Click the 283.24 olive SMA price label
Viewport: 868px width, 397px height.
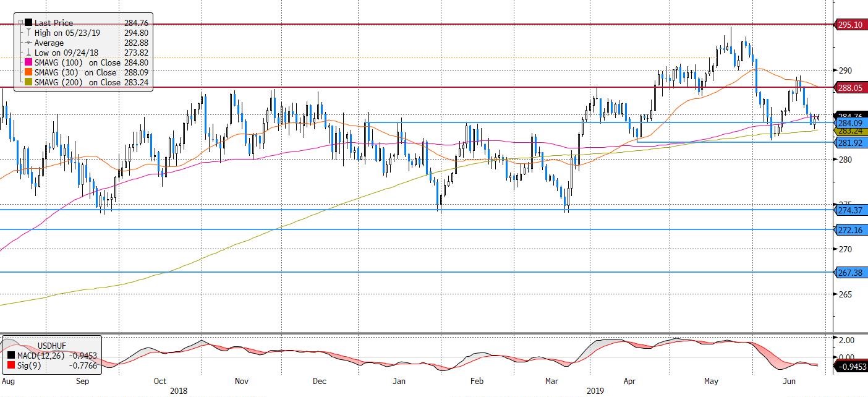click(851, 131)
